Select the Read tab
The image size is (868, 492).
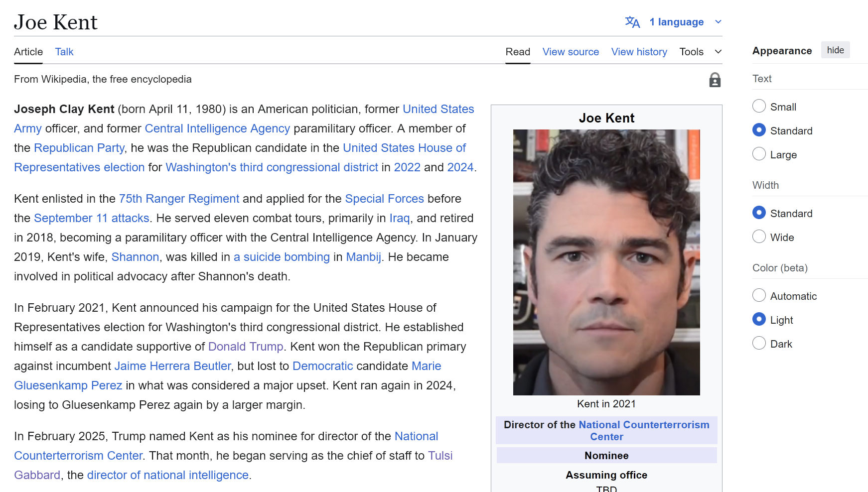(x=518, y=52)
